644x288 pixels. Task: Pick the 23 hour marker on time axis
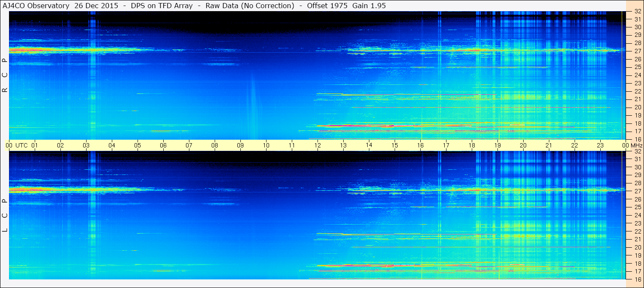[x=600, y=145]
